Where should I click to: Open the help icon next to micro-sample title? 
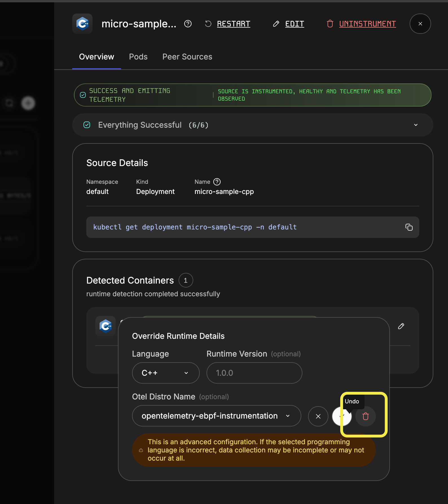(x=188, y=24)
